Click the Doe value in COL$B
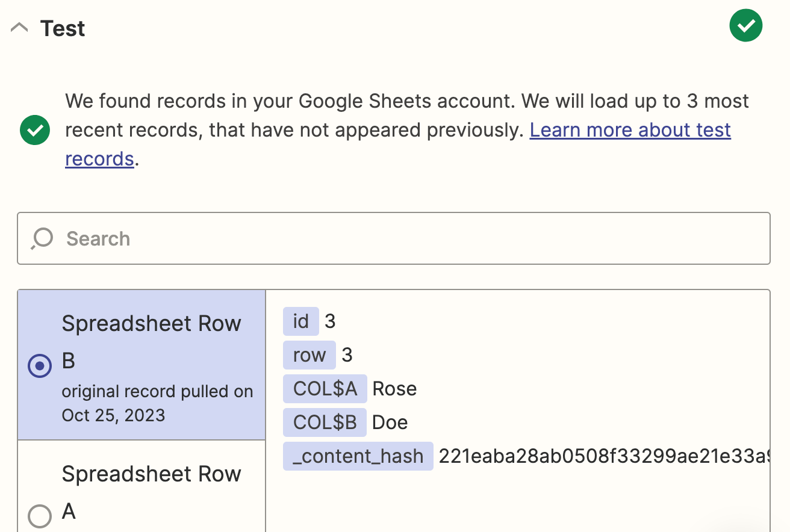 390,422
